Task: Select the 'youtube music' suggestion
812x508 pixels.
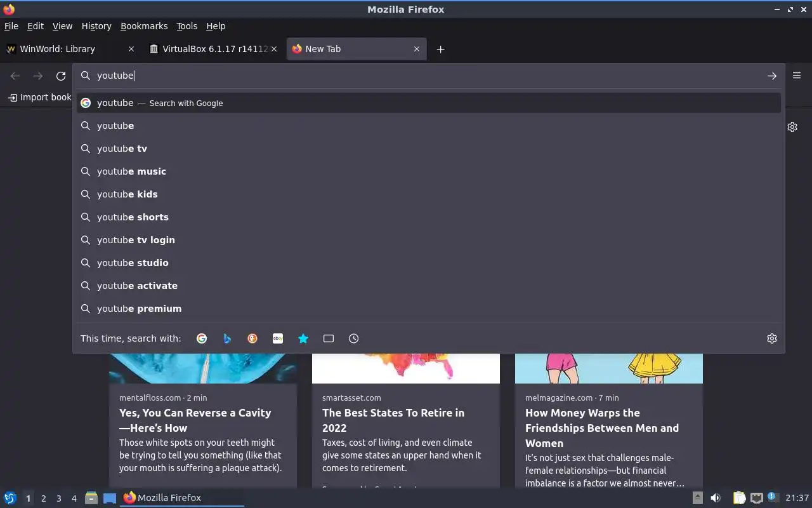Action: click(429, 171)
